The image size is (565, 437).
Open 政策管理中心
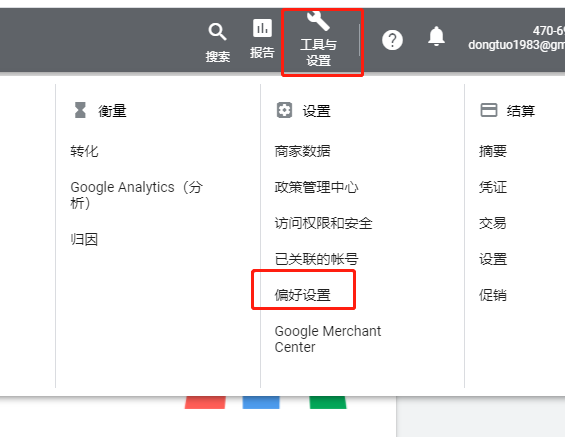click(x=316, y=187)
